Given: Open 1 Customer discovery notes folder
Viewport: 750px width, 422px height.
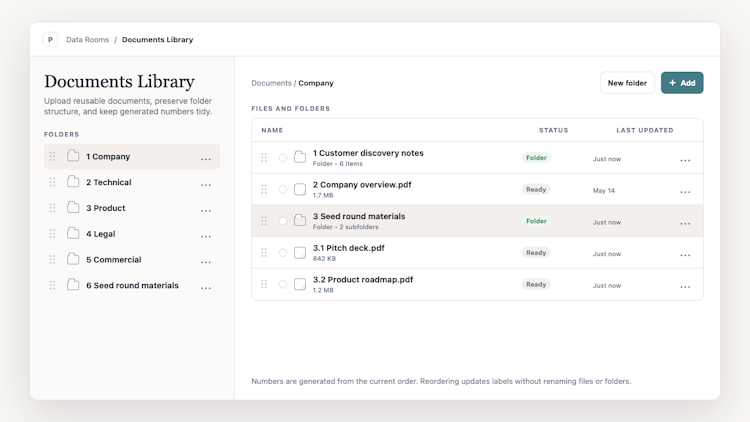Looking at the screenshot, I should [x=368, y=153].
